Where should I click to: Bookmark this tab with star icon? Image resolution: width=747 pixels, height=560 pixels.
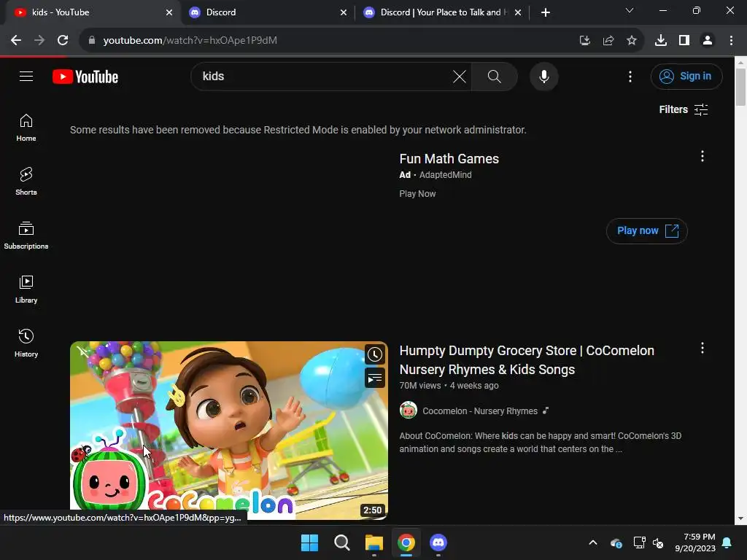(631, 41)
